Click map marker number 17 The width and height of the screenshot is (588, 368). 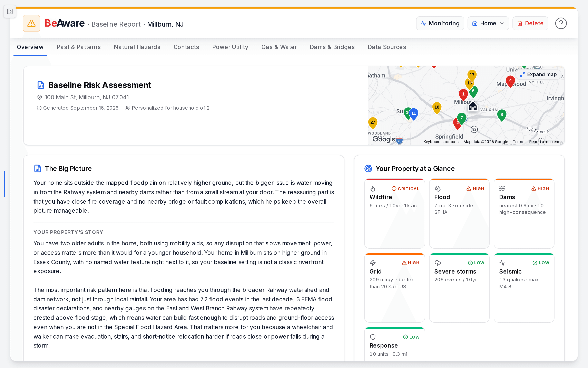click(x=472, y=76)
